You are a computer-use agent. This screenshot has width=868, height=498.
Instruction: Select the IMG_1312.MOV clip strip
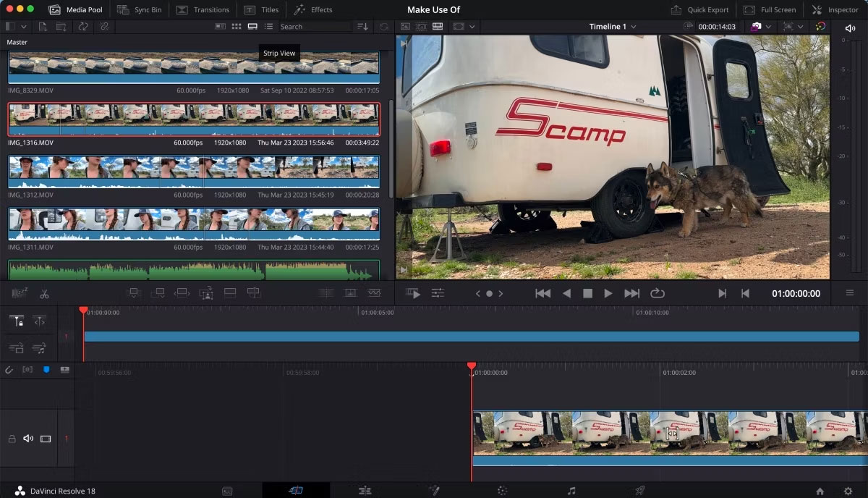click(x=194, y=172)
